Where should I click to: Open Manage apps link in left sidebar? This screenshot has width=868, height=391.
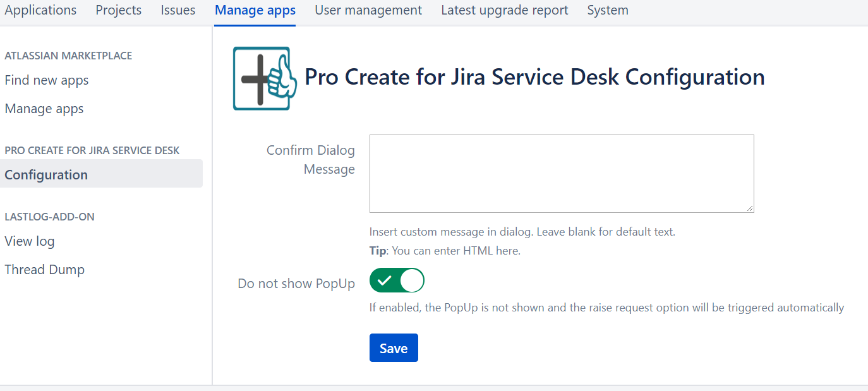click(x=44, y=109)
